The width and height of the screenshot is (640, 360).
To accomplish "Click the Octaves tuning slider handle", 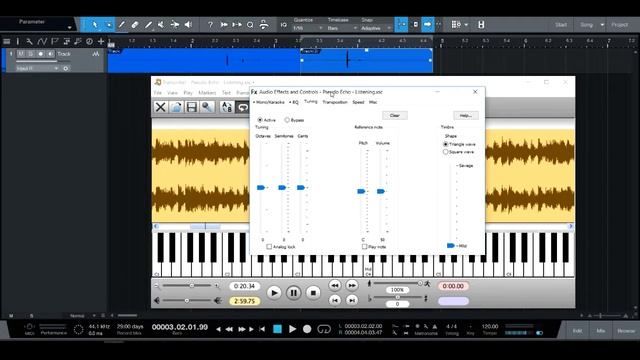I will (261, 187).
